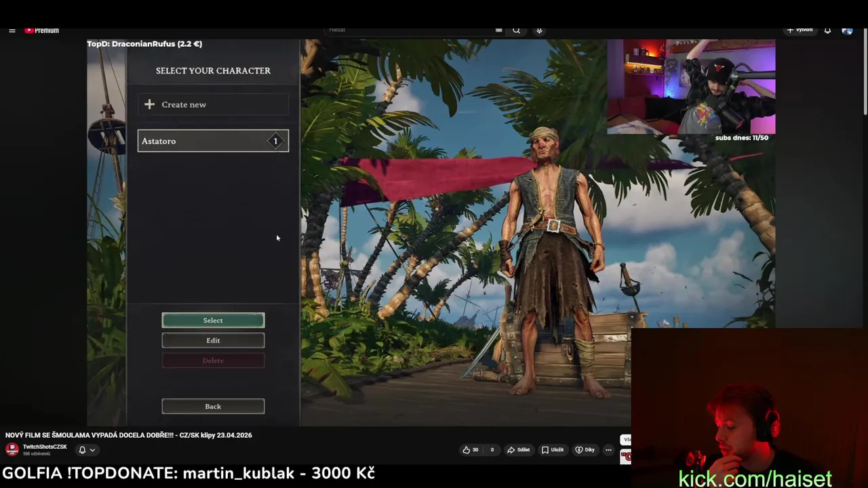
Task: Click the 588 odběratelů subscriber count
Action: coord(37,453)
